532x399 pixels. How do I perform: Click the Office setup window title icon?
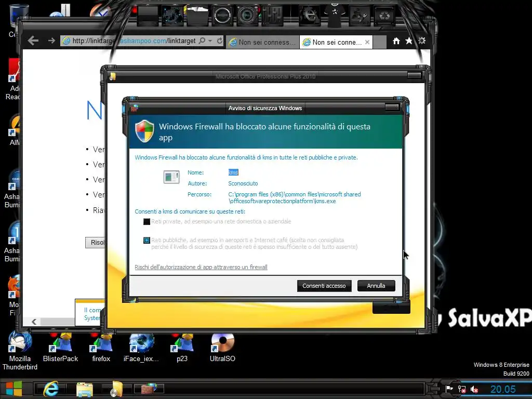(112, 76)
